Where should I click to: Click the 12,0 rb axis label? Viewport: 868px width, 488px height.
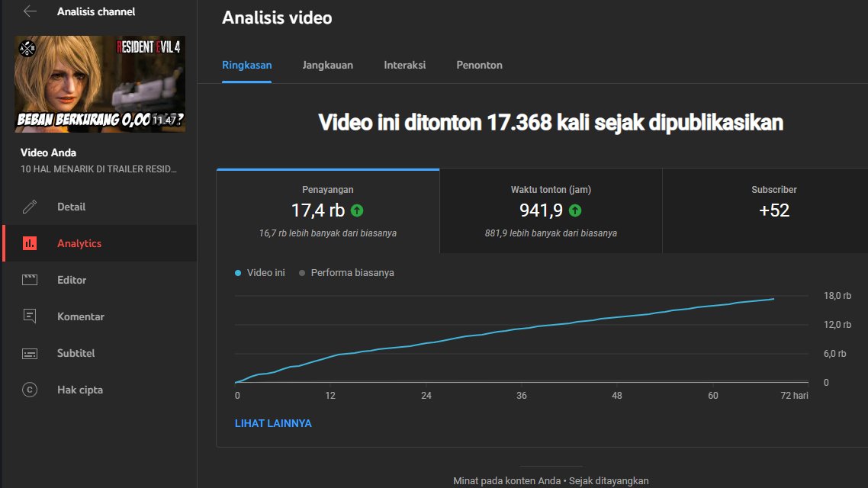(837, 324)
